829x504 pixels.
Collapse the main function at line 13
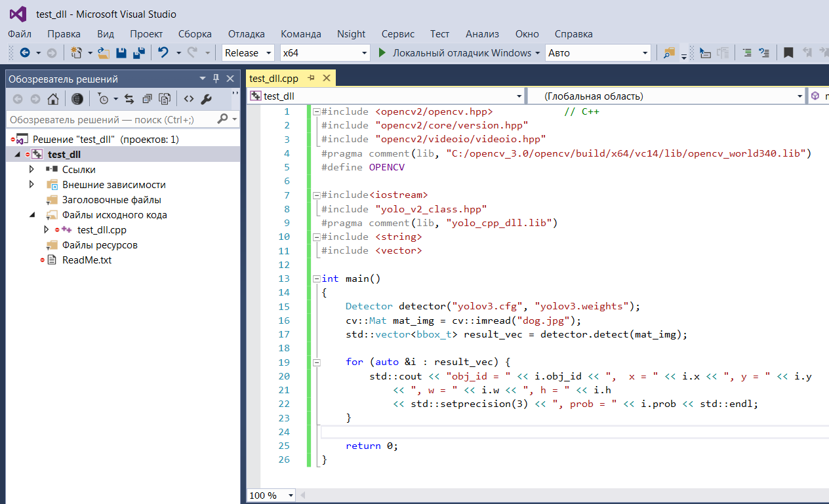[x=317, y=279]
